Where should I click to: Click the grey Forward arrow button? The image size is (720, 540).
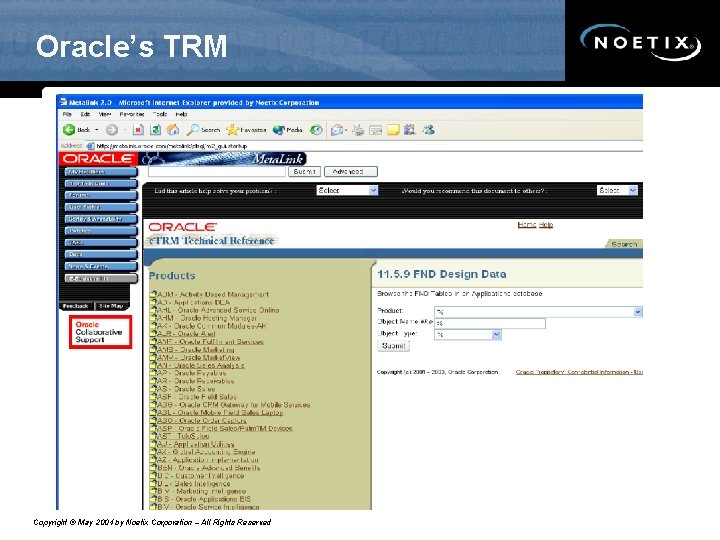tap(112, 130)
